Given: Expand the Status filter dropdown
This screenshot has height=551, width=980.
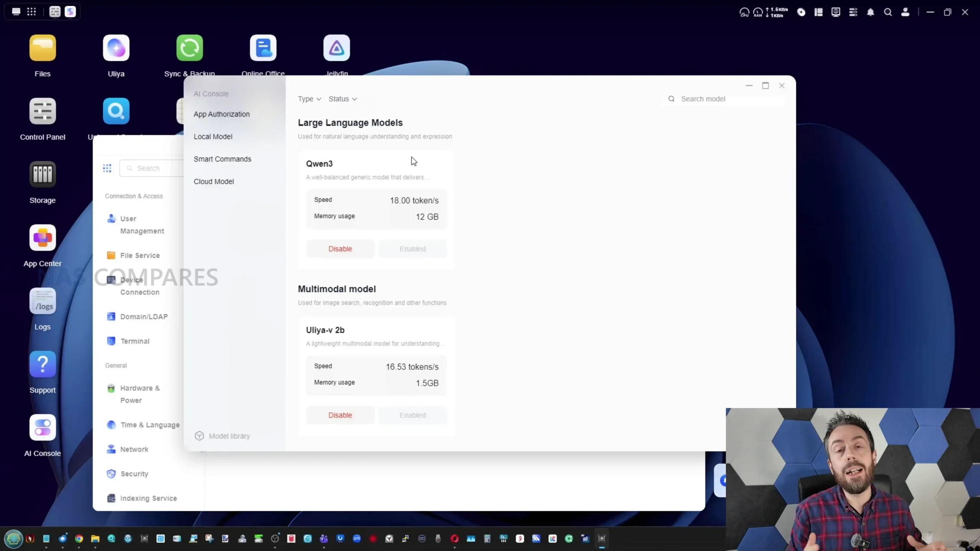Looking at the screenshot, I should pos(343,99).
